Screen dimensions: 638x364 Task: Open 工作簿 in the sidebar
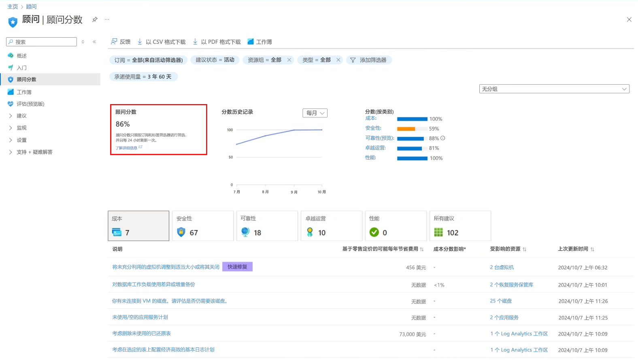[24, 92]
